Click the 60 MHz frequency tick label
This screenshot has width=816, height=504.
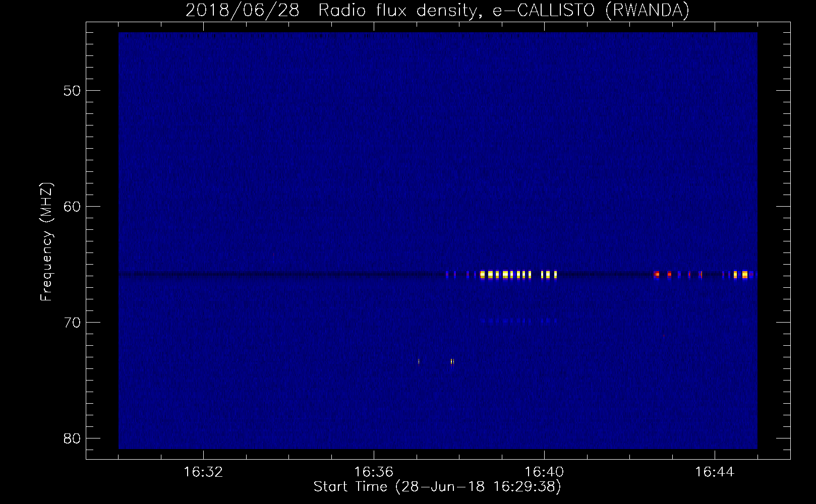click(72, 207)
